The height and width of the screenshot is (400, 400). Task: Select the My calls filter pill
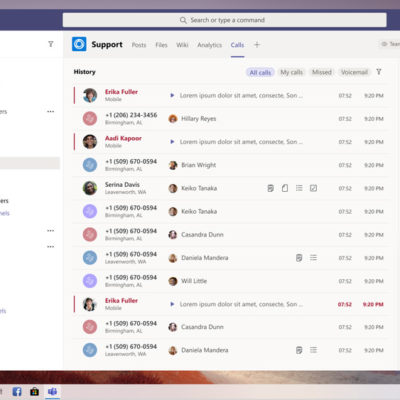[x=291, y=72]
